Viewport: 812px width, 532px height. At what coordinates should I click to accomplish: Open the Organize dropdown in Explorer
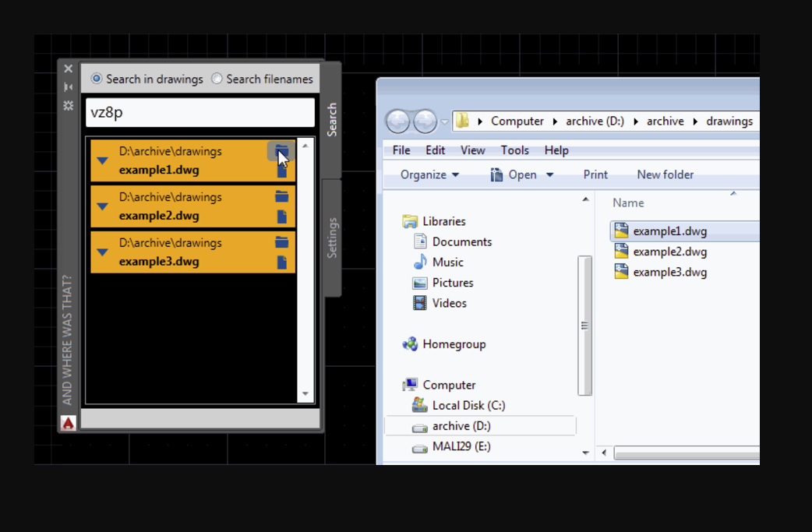[429, 175]
